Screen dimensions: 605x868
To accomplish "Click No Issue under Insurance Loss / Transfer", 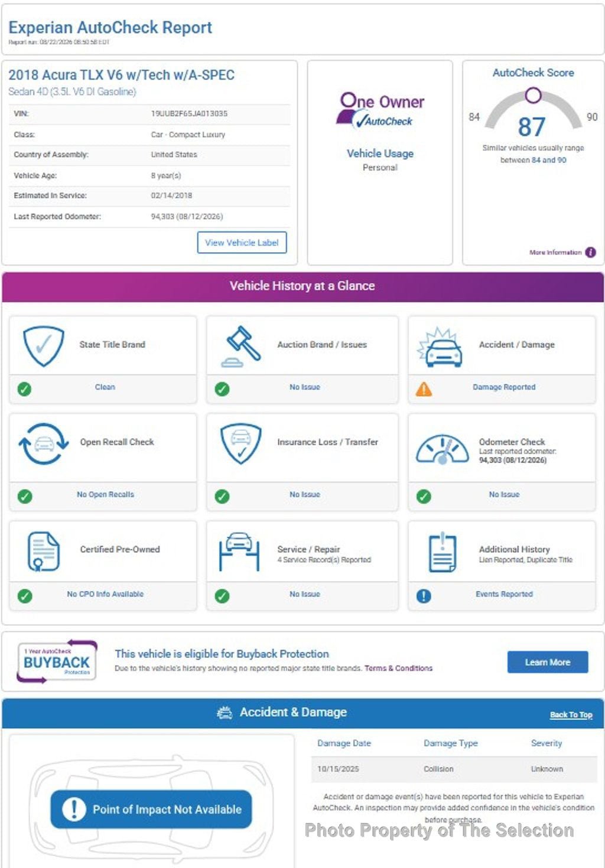I will point(305,495).
